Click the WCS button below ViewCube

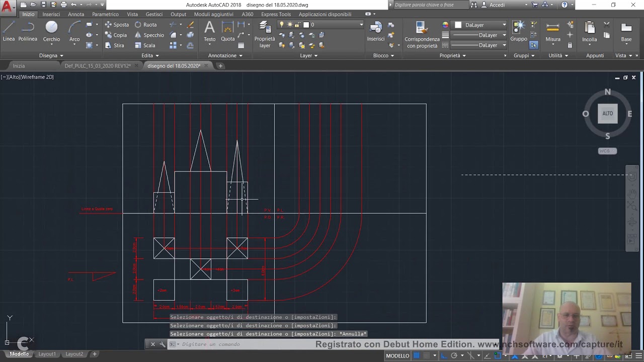[x=607, y=151]
